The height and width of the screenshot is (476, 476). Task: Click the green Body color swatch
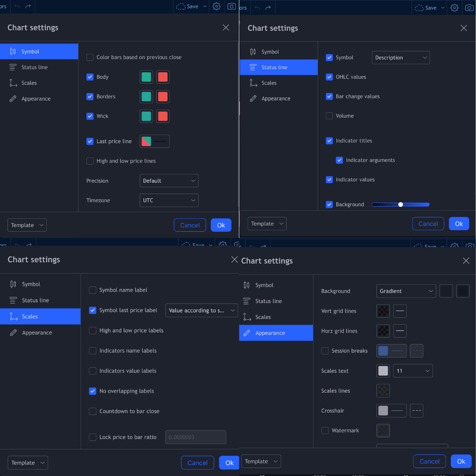[x=146, y=77]
